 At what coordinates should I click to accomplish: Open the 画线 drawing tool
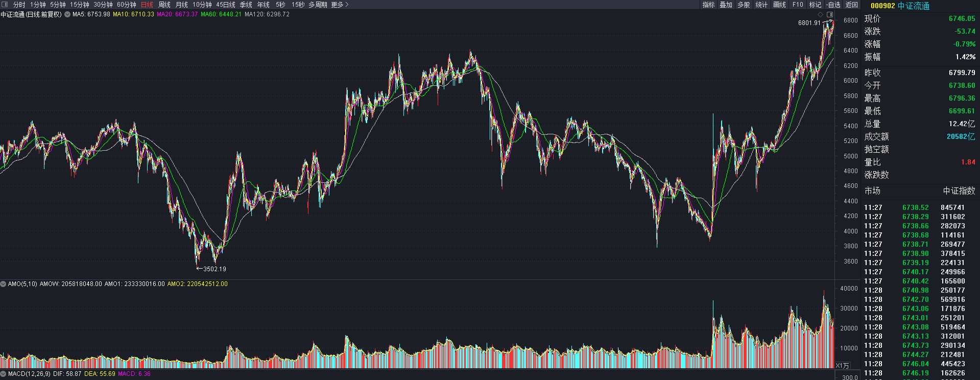(x=779, y=5)
